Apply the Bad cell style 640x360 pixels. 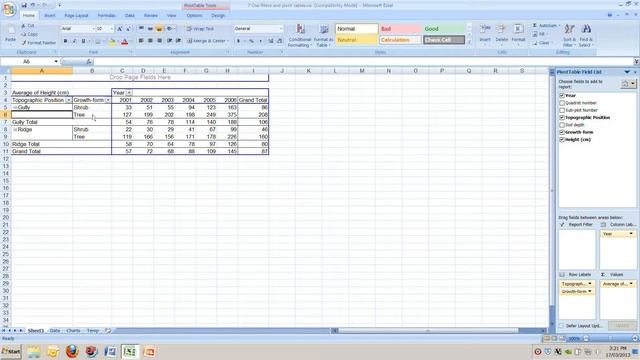click(x=400, y=29)
